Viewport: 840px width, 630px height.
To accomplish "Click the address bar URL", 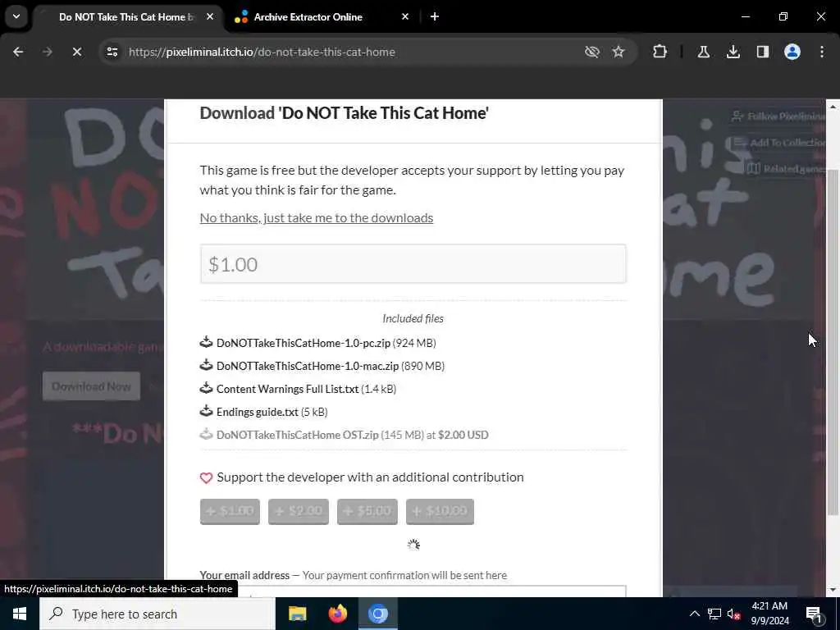I will (262, 52).
